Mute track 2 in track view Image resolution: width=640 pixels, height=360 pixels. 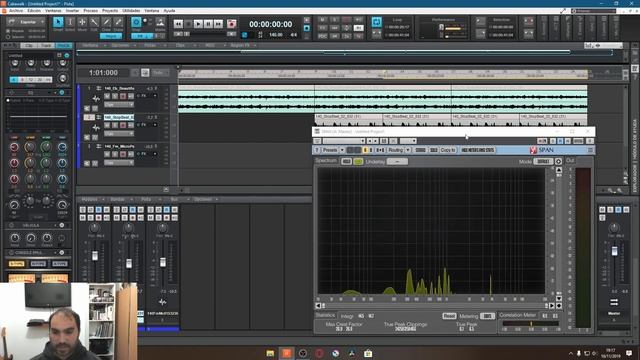coord(107,125)
